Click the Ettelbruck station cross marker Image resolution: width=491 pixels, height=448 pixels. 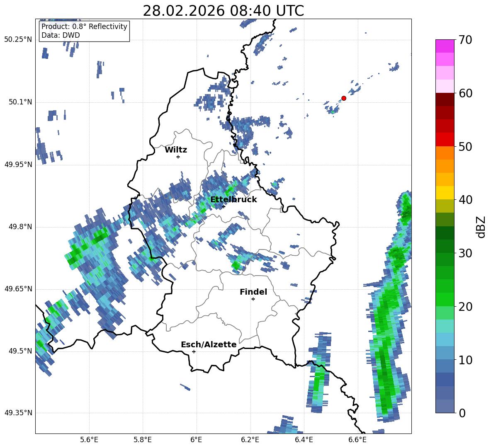(x=224, y=206)
